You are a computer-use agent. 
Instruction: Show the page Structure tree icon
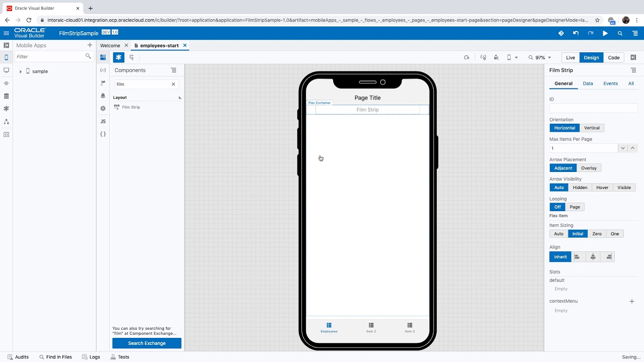[131, 57]
